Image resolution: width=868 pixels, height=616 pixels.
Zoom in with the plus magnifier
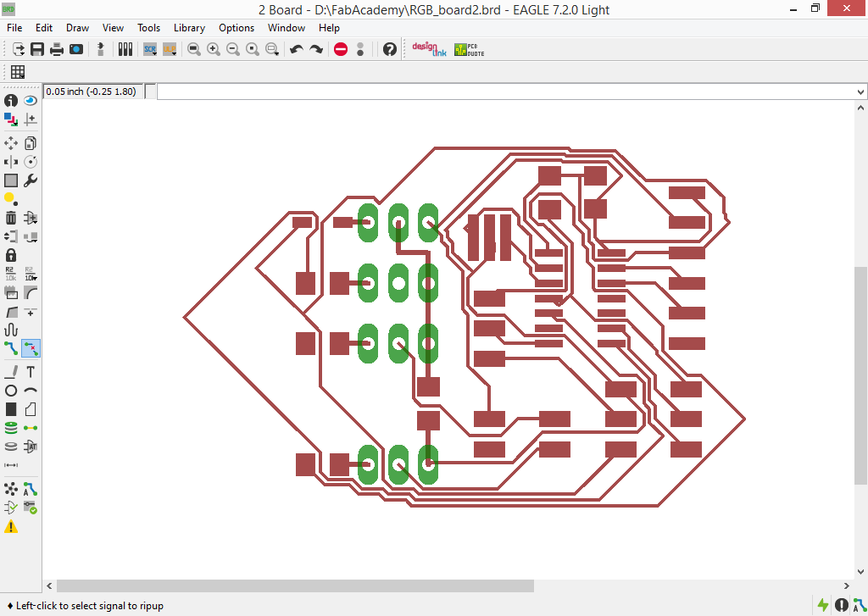[213, 49]
